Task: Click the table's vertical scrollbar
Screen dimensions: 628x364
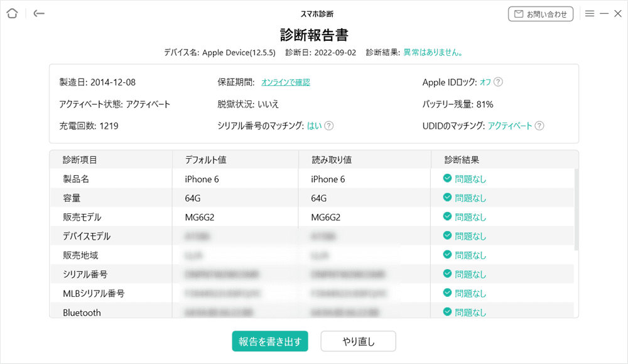Action: (577, 210)
